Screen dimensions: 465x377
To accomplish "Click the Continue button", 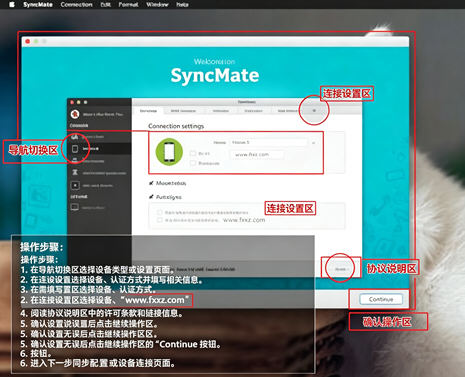I will (381, 299).
